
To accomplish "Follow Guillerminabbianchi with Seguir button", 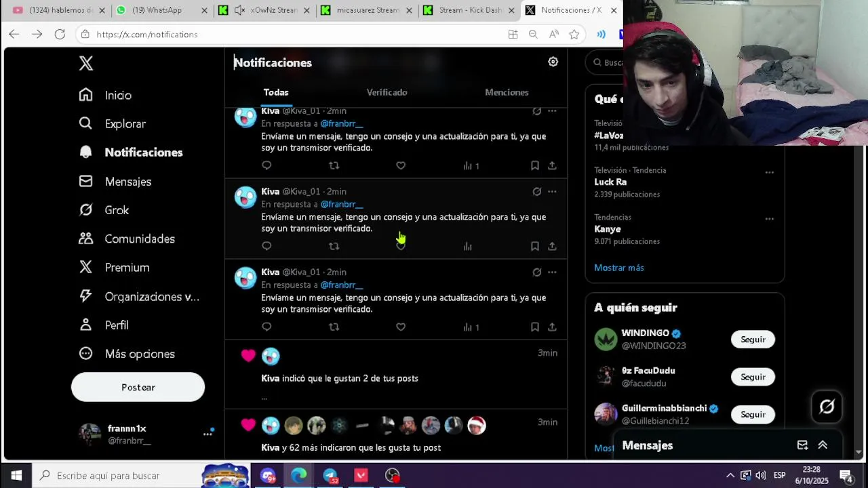I will (x=753, y=414).
